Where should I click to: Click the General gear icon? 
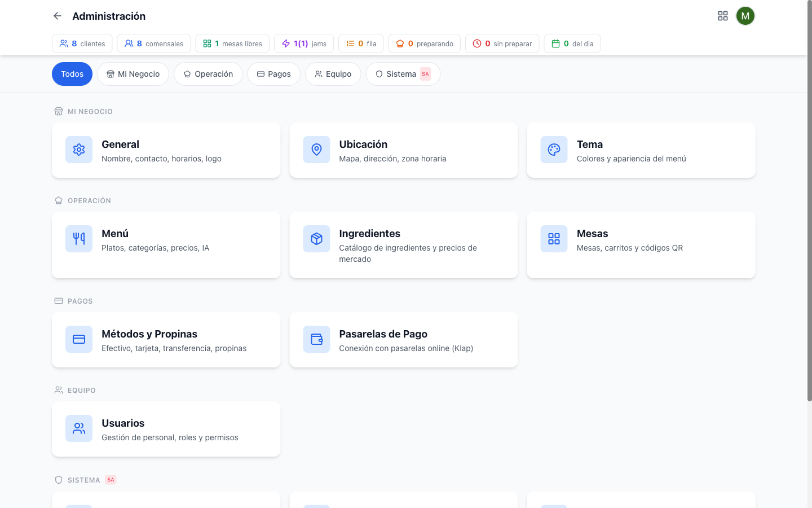point(79,150)
